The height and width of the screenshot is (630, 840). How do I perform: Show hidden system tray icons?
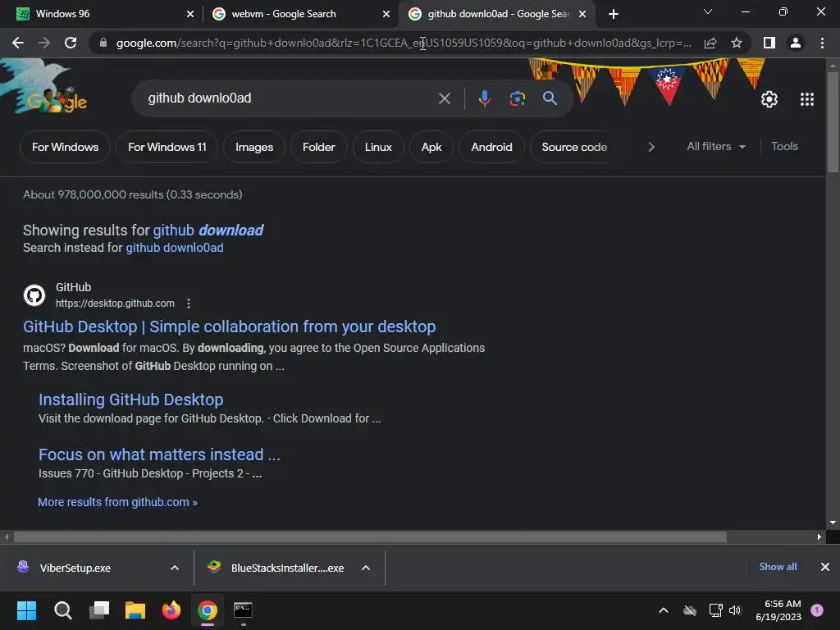click(x=663, y=610)
